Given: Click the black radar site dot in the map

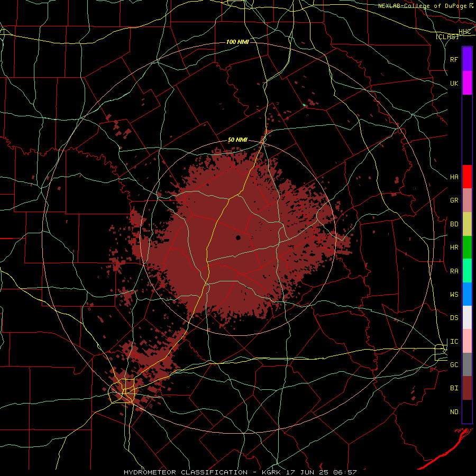Looking at the screenshot, I should [239, 237].
